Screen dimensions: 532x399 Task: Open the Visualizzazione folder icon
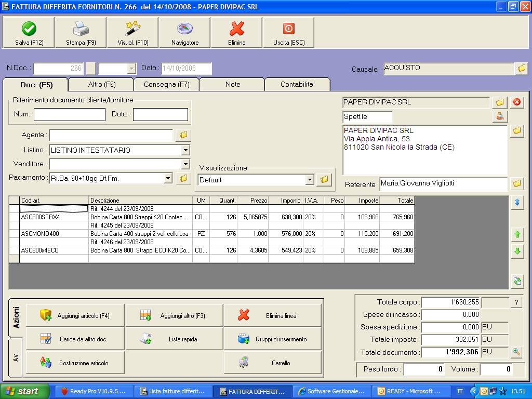324,179
